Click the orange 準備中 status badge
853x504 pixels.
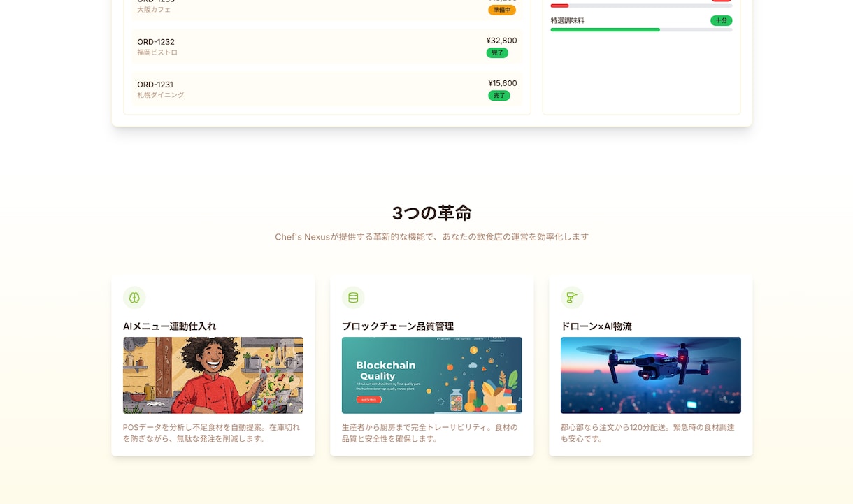[502, 10]
